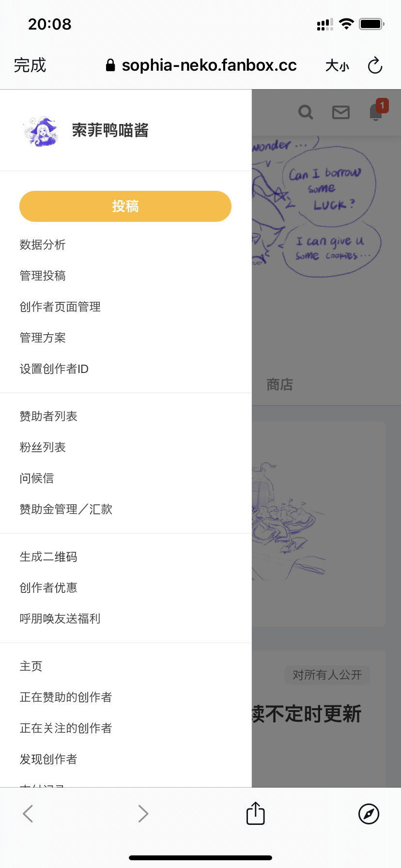This screenshot has height=868, width=401.
Task: Open in Safari compass icon
Action: point(369,814)
